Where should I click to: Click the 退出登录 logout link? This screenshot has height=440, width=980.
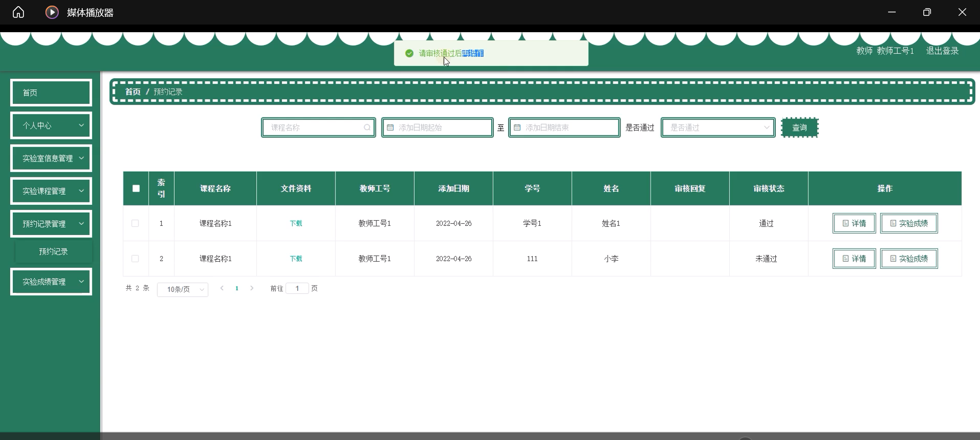(942, 51)
